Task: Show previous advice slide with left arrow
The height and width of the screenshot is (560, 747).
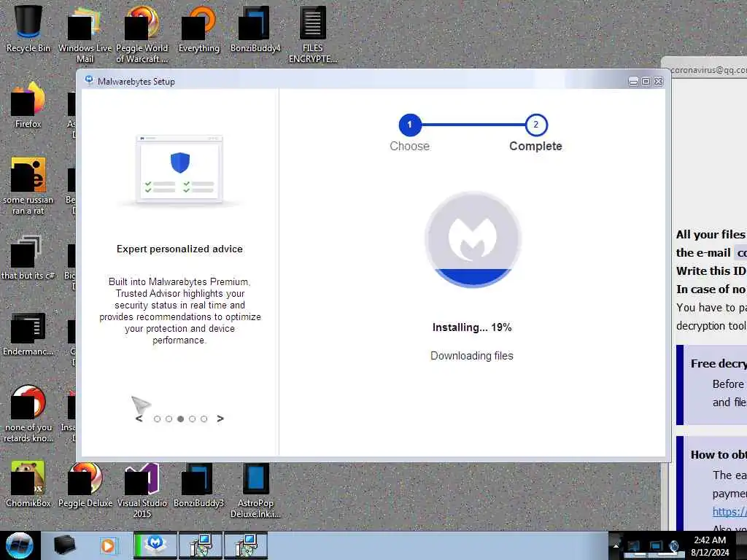Action: pyautogui.click(x=139, y=419)
